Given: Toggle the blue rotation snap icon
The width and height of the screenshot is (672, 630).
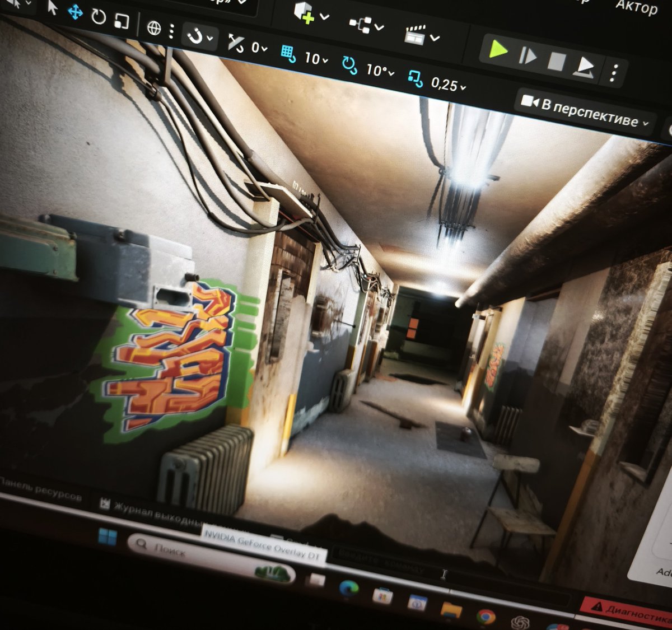Looking at the screenshot, I should coord(349,66).
